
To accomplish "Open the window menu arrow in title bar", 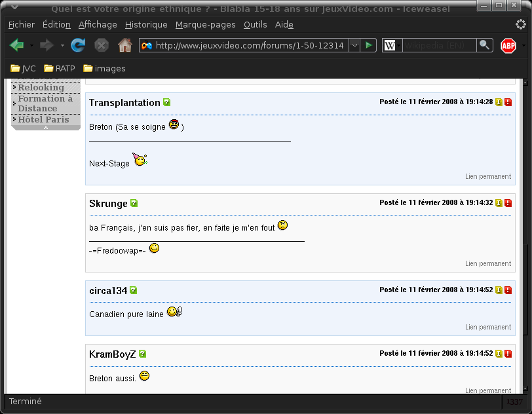I will (x=14, y=7).
